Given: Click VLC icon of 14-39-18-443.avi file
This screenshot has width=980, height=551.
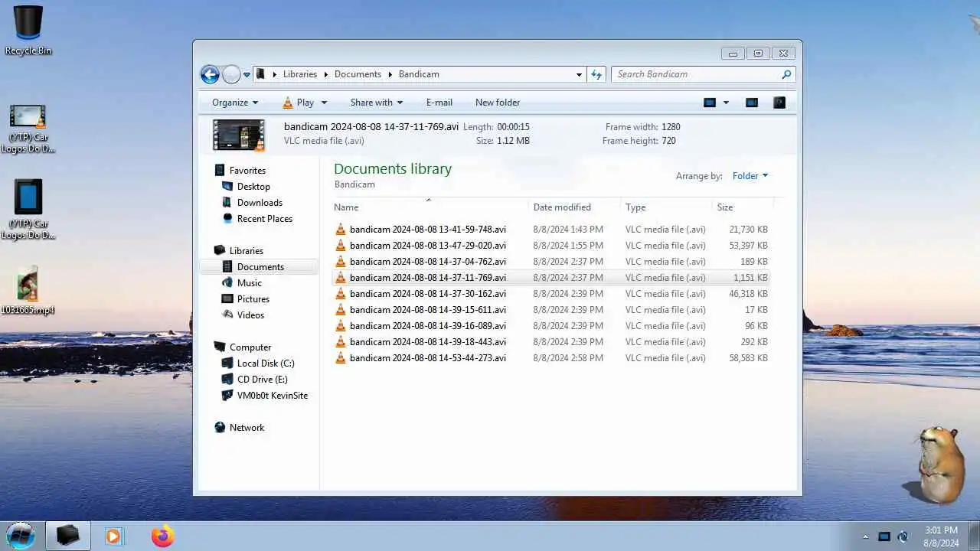Looking at the screenshot, I should pos(341,342).
